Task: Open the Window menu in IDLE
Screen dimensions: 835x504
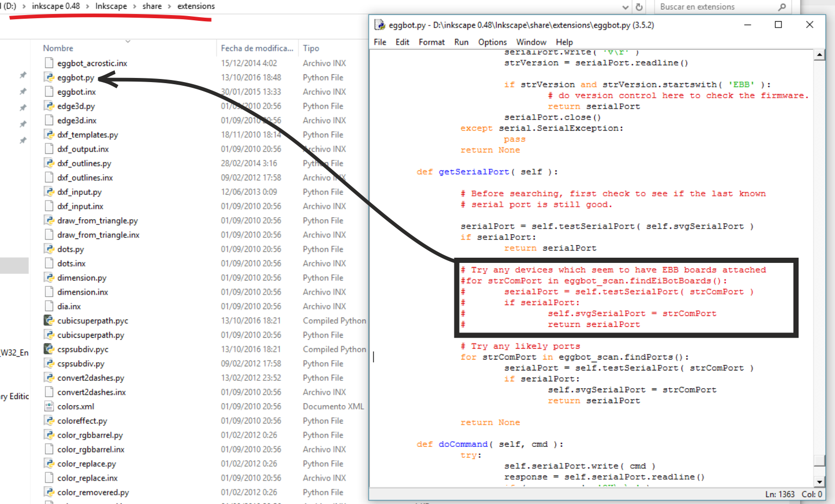Action: coord(531,42)
